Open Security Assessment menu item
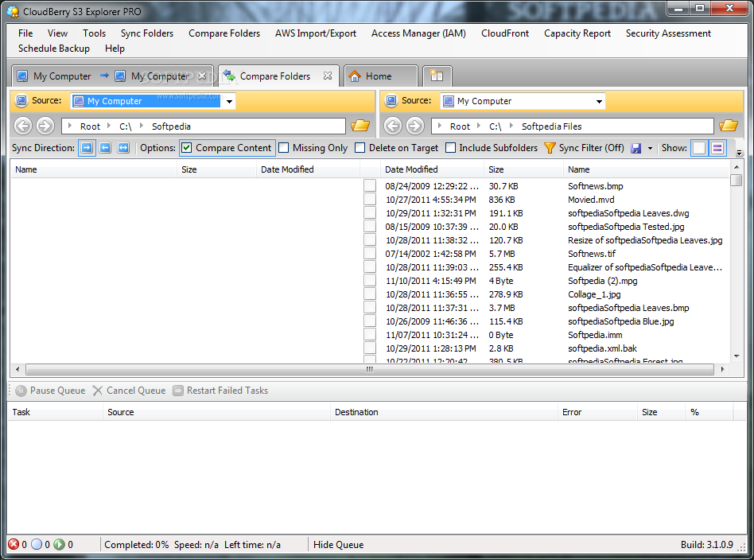This screenshot has width=754, height=560. (x=668, y=33)
